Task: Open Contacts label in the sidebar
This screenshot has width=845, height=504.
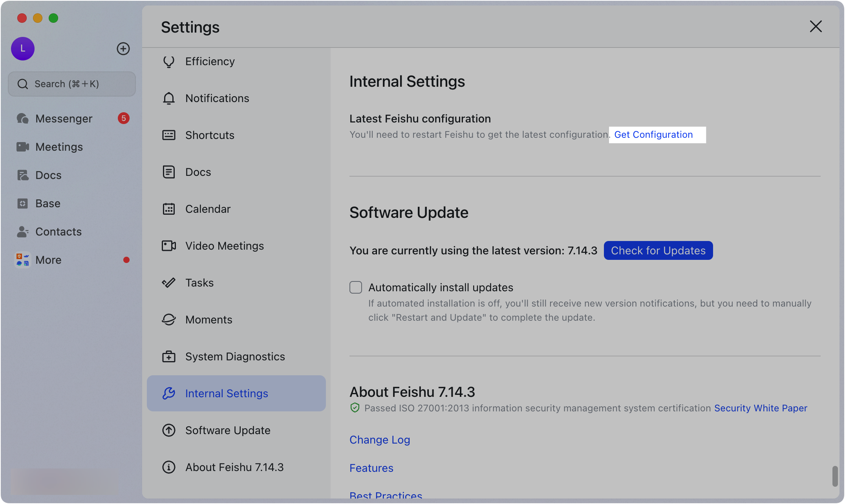Action: pyautogui.click(x=59, y=232)
